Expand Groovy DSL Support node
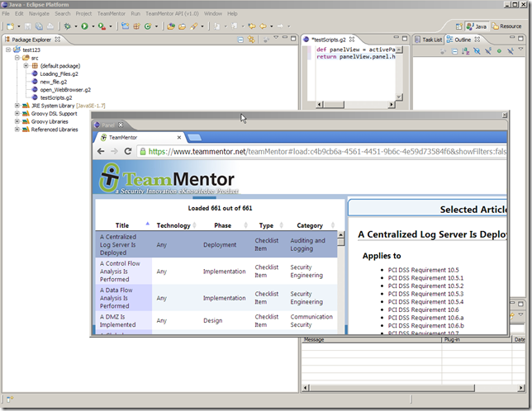The width and height of the screenshot is (532, 411). [17, 114]
